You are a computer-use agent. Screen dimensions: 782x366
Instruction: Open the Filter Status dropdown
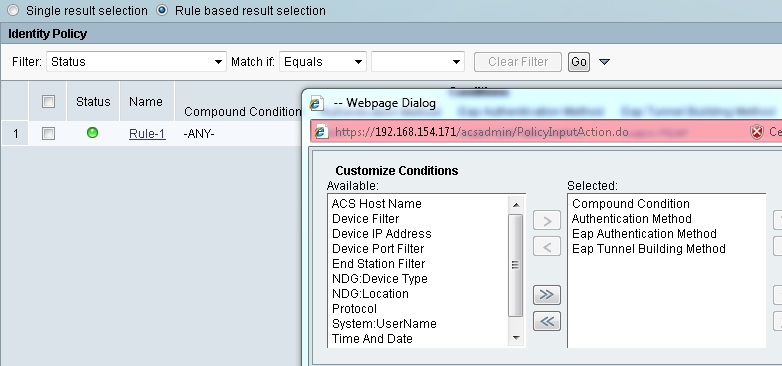pyautogui.click(x=136, y=62)
